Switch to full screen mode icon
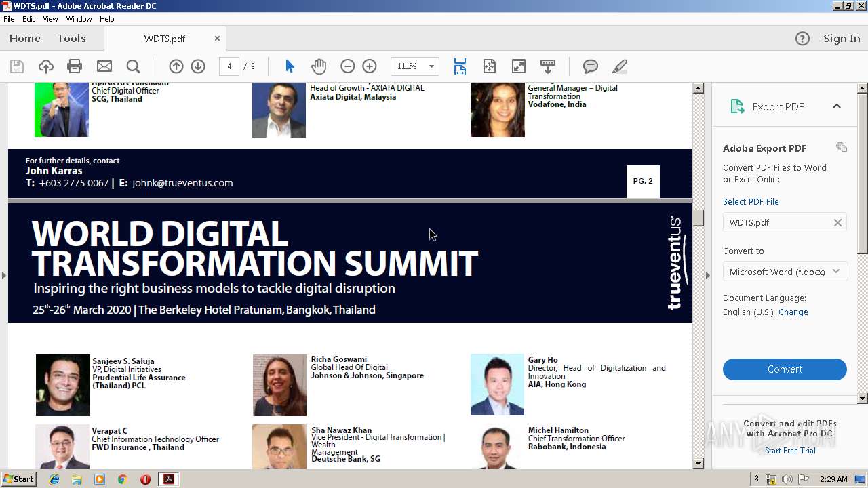 coord(519,66)
